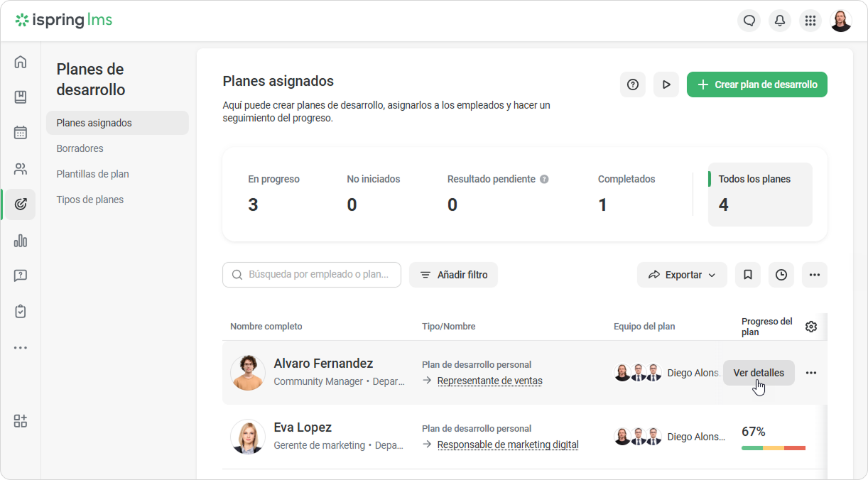Select Borradores in side menu
The height and width of the screenshot is (480, 868).
(x=80, y=148)
